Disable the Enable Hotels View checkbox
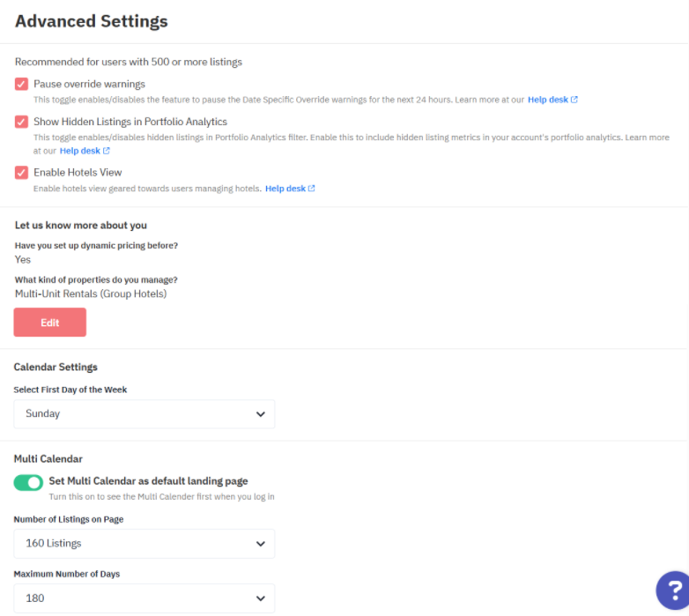This screenshot has width=689, height=616. click(21, 172)
